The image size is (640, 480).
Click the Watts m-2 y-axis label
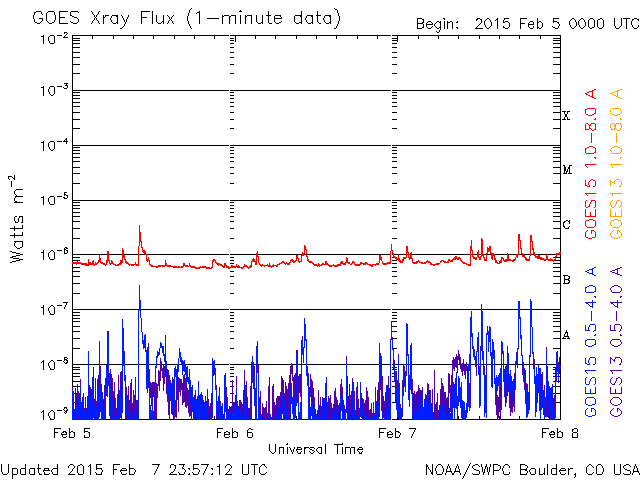point(18,218)
